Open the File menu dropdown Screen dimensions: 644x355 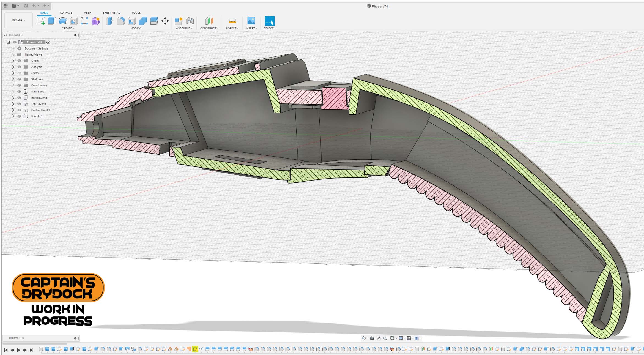pyautogui.click(x=15, y=6)
